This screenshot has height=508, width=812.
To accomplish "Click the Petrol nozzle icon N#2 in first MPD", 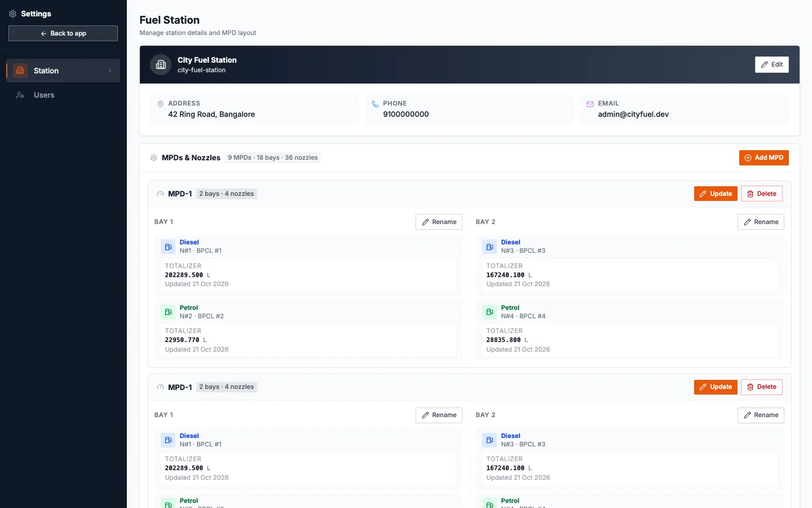I will (168, 312).
